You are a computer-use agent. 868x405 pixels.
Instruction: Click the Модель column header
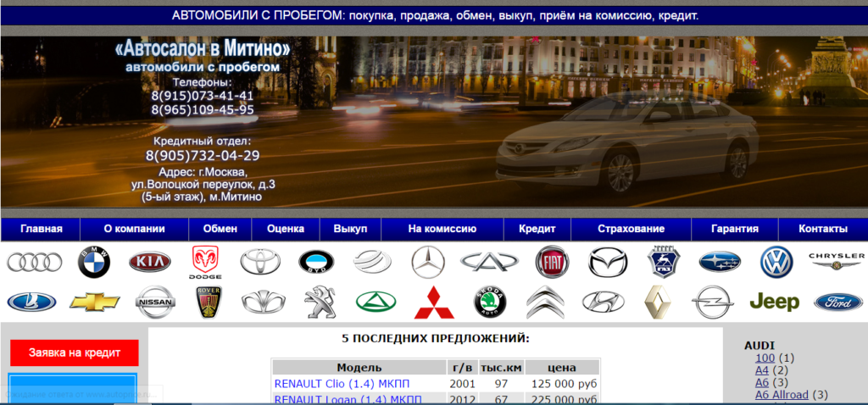359,368
